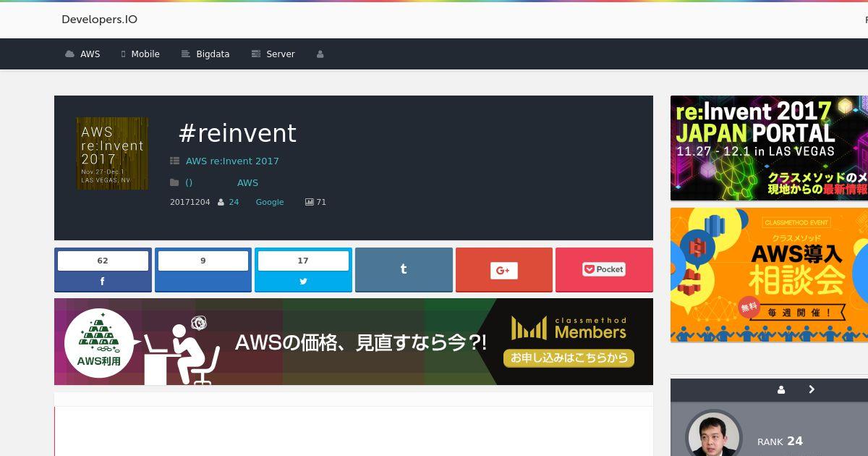
Task: Click the series list icon beside AWS re:Invent 2017
Action: pyautogui.click(x=174, y=161)
